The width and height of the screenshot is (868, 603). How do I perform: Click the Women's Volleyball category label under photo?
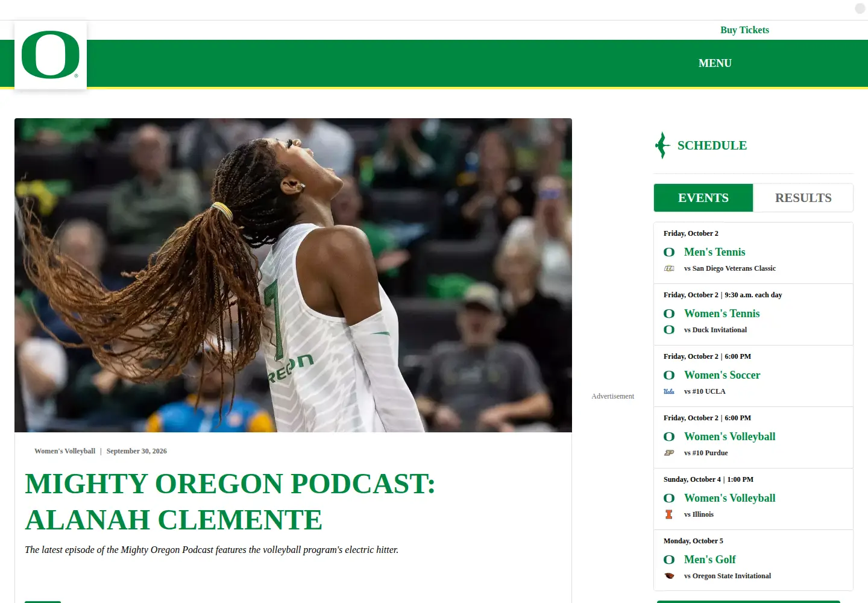64,451
